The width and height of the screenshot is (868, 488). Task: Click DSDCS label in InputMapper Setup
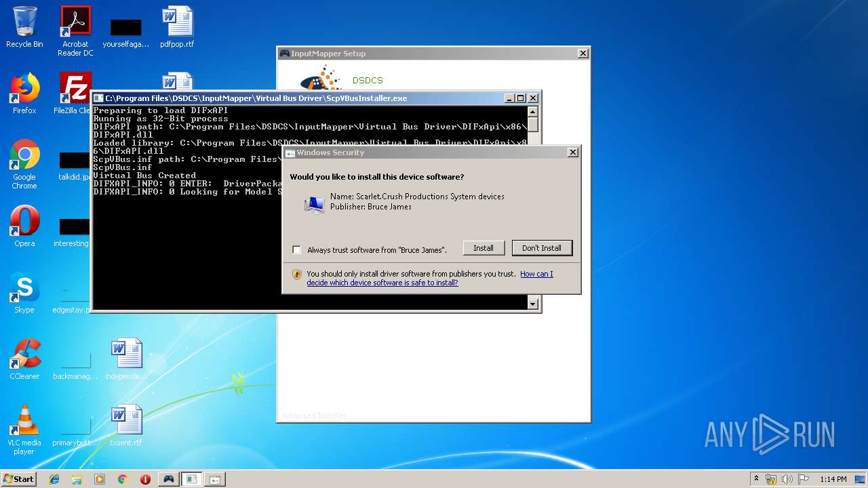[368, 81]
